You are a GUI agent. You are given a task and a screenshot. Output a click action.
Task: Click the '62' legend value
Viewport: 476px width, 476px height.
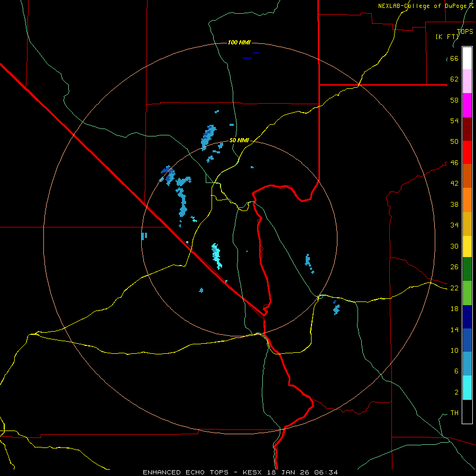point(454,79)
